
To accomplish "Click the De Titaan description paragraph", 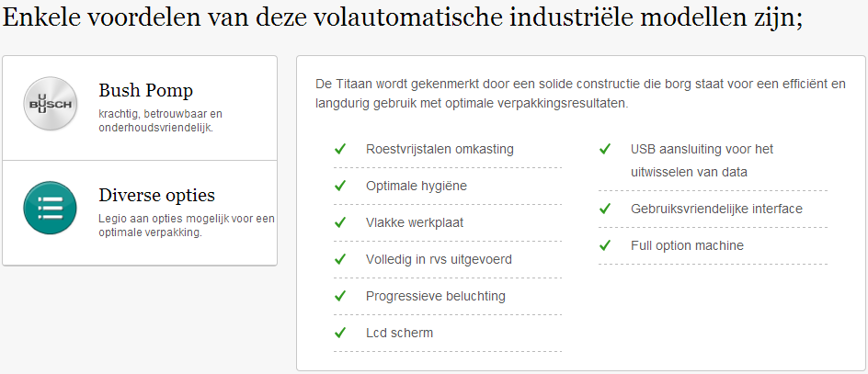I will click(581, 94).
